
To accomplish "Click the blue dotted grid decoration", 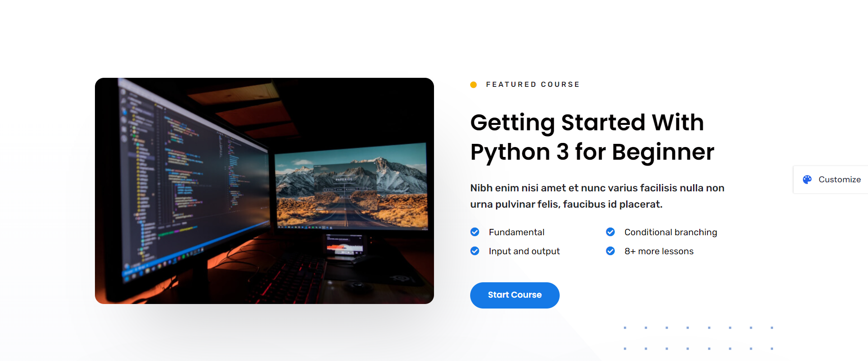I will coord(698,338).
